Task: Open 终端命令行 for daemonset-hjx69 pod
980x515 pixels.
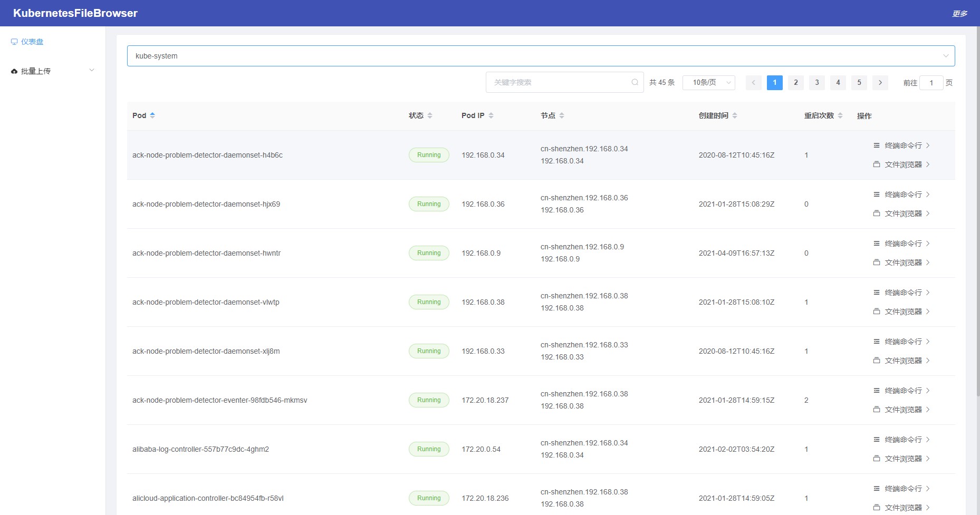Action: click(x=902, y=195)
